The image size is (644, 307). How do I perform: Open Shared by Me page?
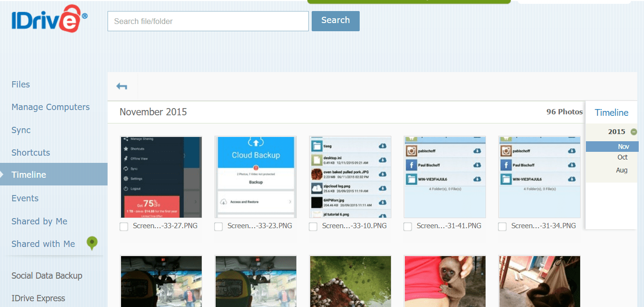pyautogui.click(x=39, y=221)
